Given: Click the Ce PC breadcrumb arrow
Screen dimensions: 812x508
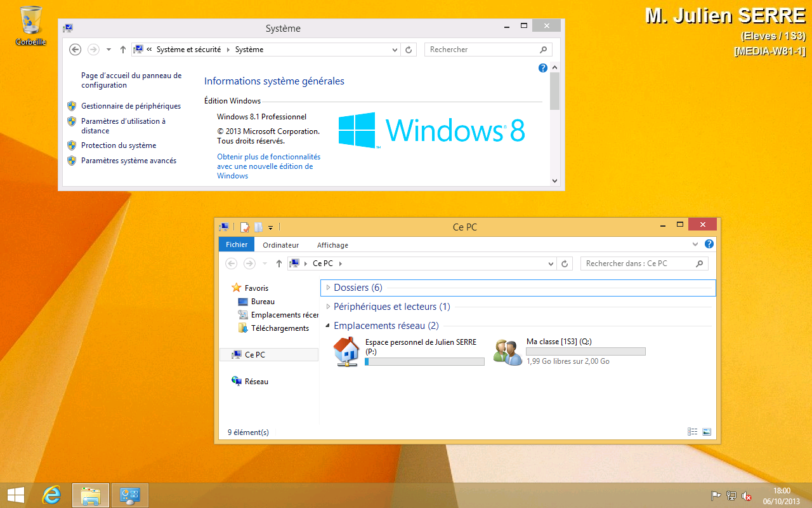Looking at the screenshot, I should point(341,264).
